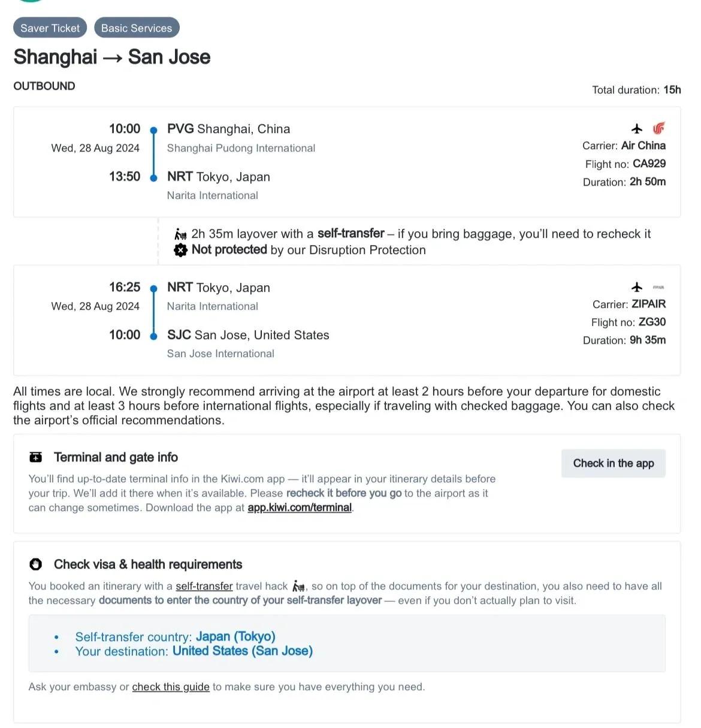This screenshot has width=701, height=728.
Task: Click the Shanghai → San Jose heading
Action: (112, 57)
